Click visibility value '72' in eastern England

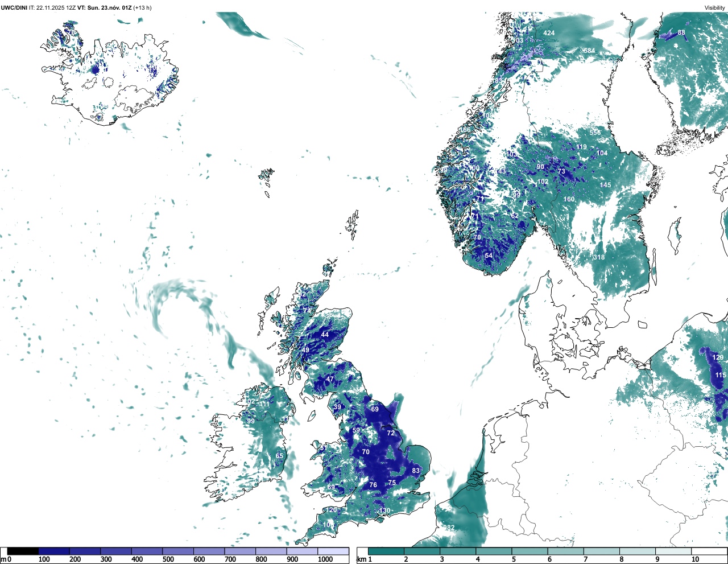coord(391,433)
